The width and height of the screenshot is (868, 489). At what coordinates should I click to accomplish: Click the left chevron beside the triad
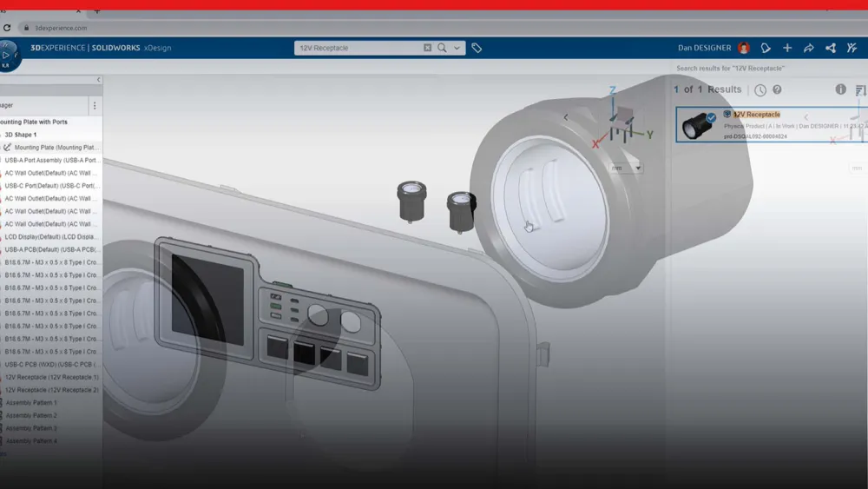(x=566, y=117)
